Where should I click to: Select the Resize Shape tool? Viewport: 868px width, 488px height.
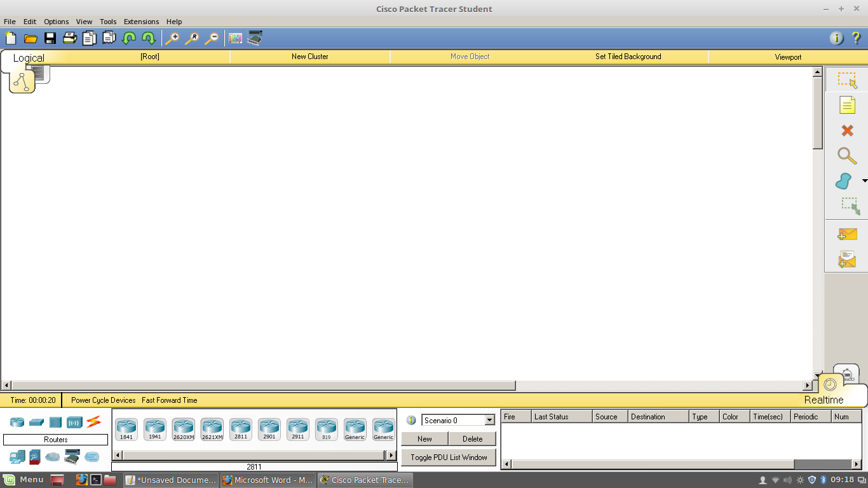click(847, 207)
